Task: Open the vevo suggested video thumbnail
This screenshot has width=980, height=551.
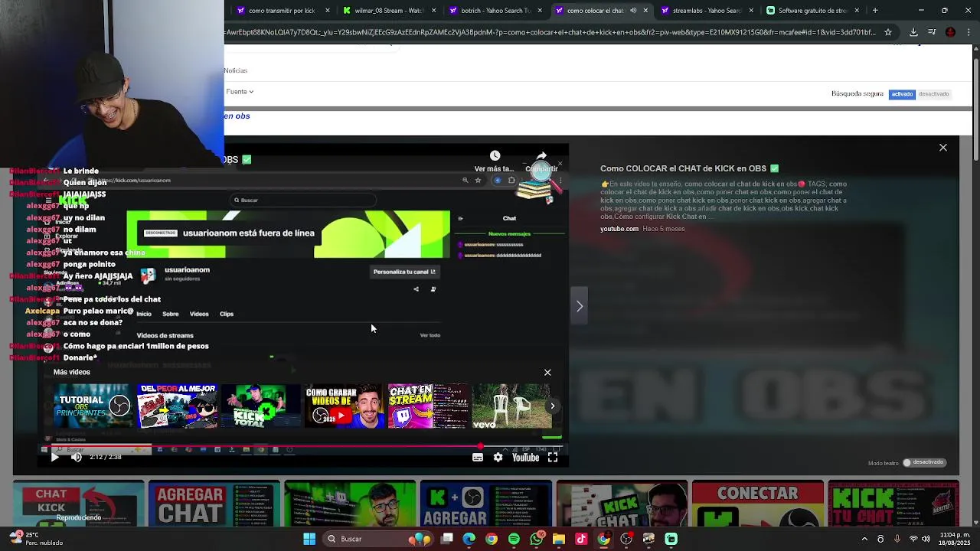Action: click(511, 406)
